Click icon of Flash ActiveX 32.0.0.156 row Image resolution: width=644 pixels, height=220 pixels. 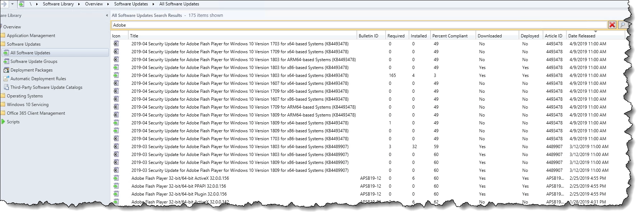point(116,178)
